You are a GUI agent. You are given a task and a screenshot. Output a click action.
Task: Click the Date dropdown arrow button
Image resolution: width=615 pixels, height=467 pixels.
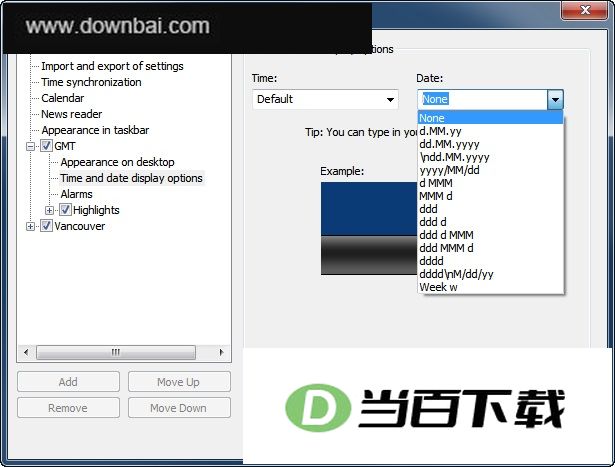click(555, 100)
